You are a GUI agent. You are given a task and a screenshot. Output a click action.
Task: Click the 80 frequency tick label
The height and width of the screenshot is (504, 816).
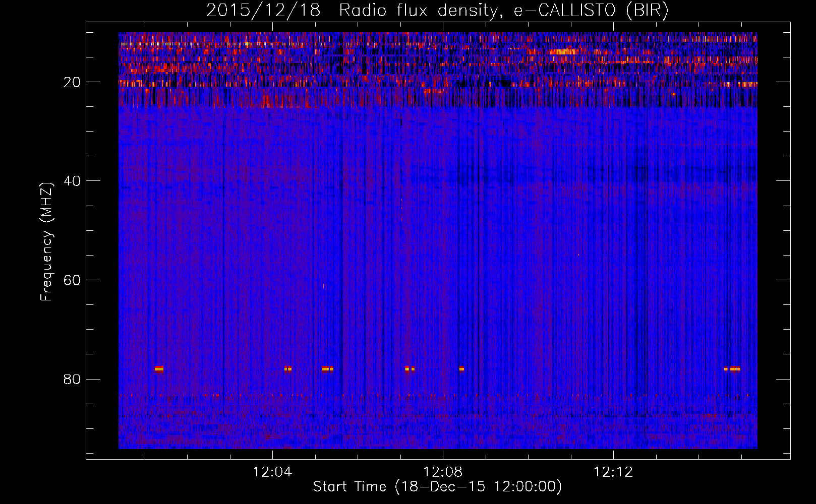(x=72, y=379)
